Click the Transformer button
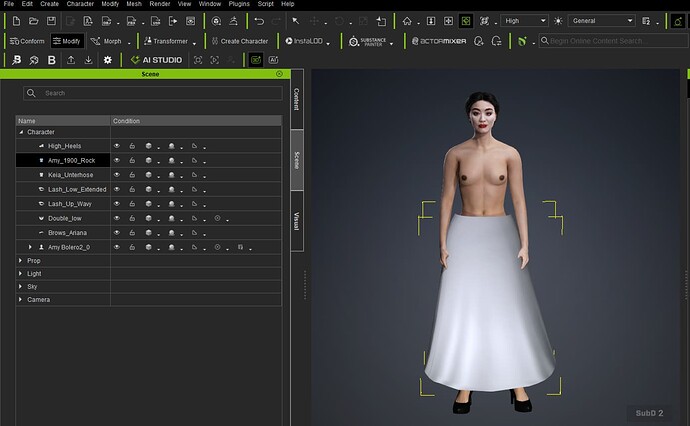This screenshot has height=426, width=690. 165,41
